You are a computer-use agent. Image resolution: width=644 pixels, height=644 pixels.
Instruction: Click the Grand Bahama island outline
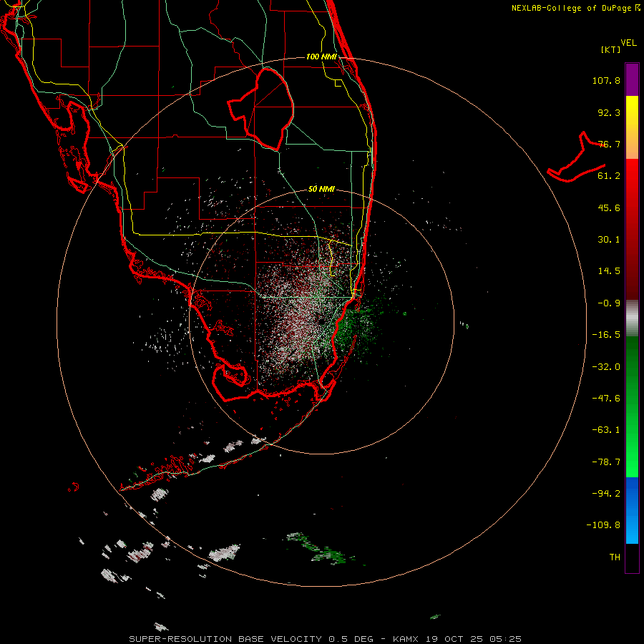[x=576, y=158]
